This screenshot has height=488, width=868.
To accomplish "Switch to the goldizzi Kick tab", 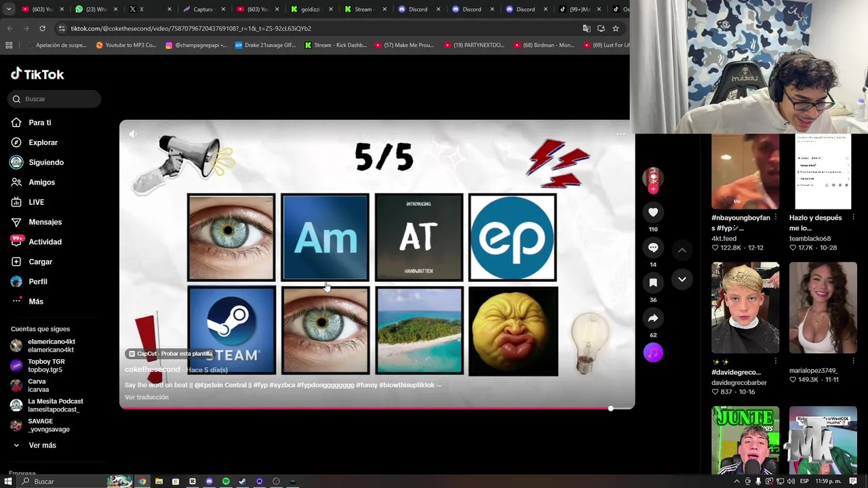I will (x=311, y=9).
